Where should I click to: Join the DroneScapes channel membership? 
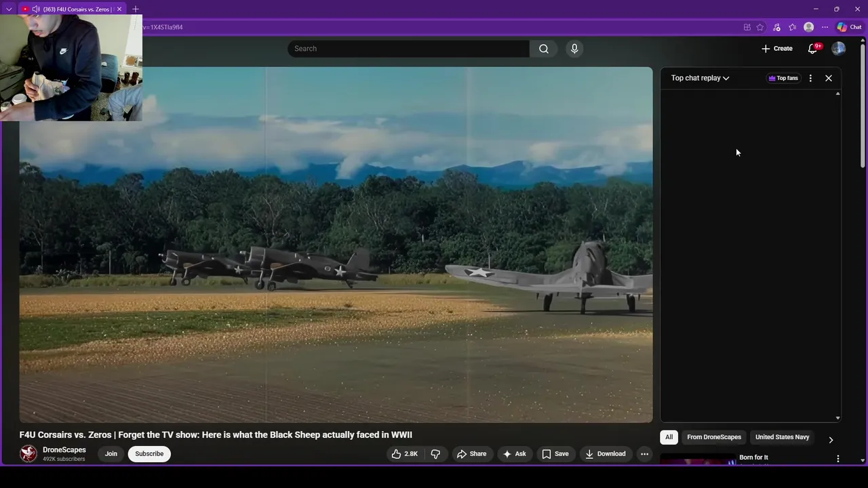111,454
